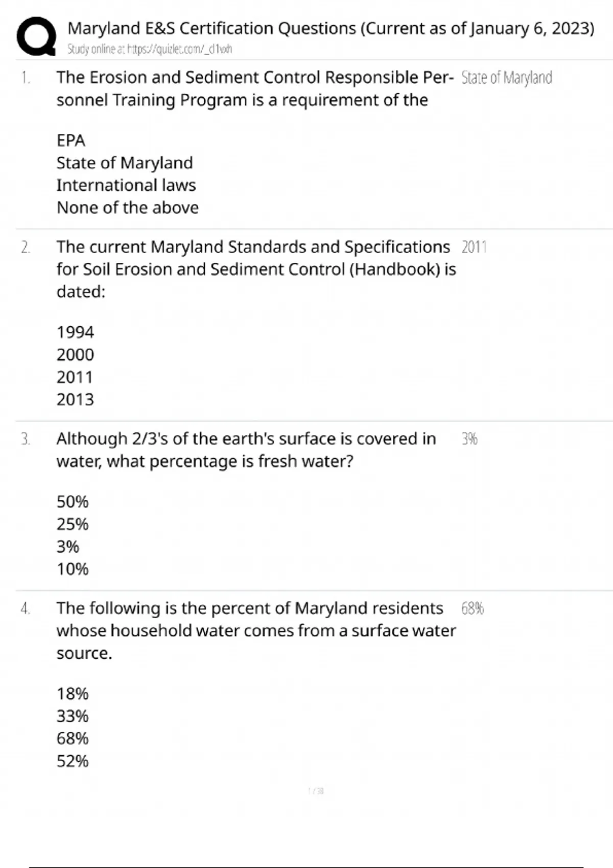The height and width of the screenshot is (868, 613).
Task: Choose the 25% answer choice
Action: 72,524
